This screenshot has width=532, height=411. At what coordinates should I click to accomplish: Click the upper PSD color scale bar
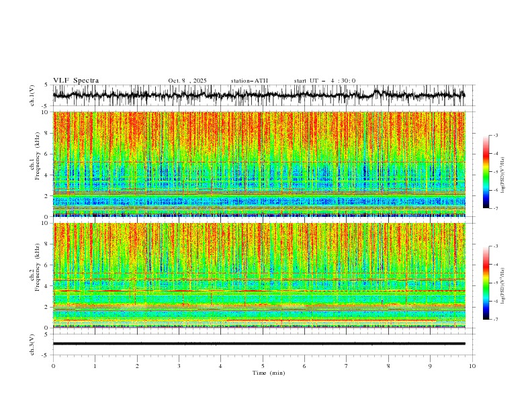pyautogui.click(x=486, y=172)
